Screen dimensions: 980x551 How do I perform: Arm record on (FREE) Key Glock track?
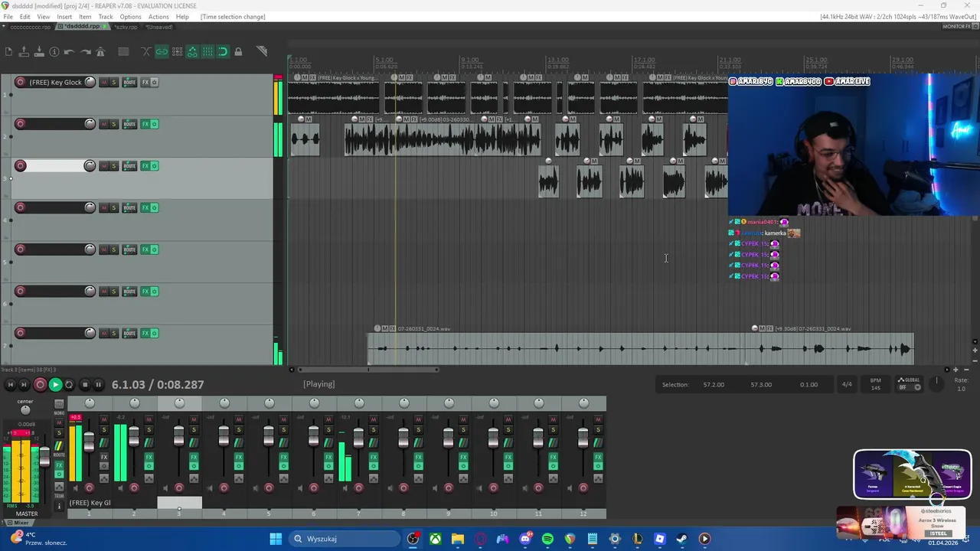point(21,82)
